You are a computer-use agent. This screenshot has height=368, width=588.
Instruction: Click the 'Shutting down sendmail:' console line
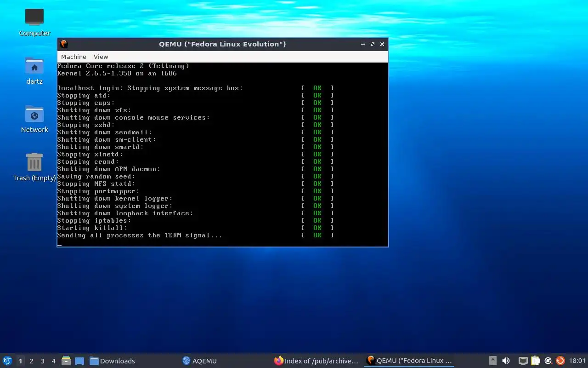pyautogui.click(x=104, y=132)
